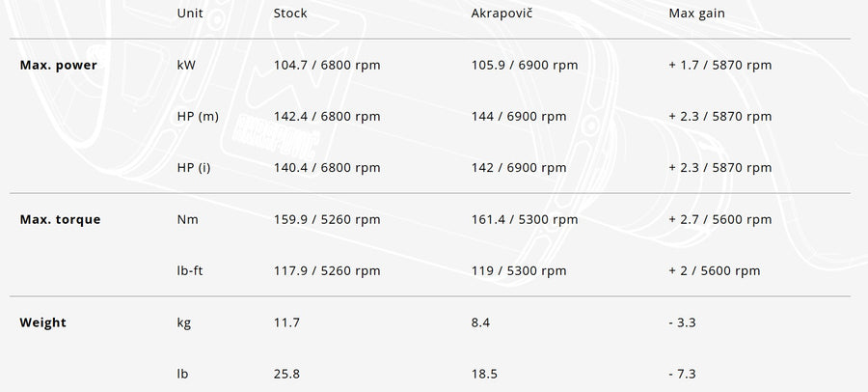The width and height of the screenshot is (868, 392).
Task: Select the Weight row label
Action: pyautogui.click(x=42, y=322)
